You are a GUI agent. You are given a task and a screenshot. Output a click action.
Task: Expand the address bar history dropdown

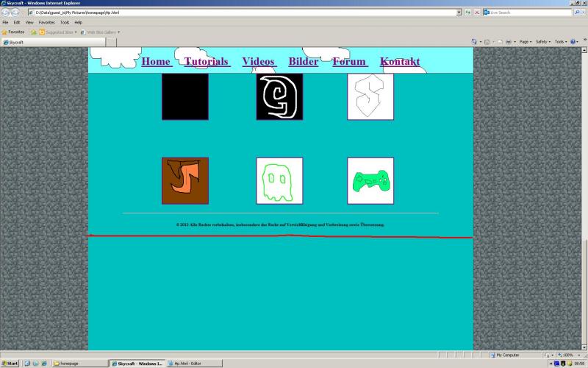459,13
